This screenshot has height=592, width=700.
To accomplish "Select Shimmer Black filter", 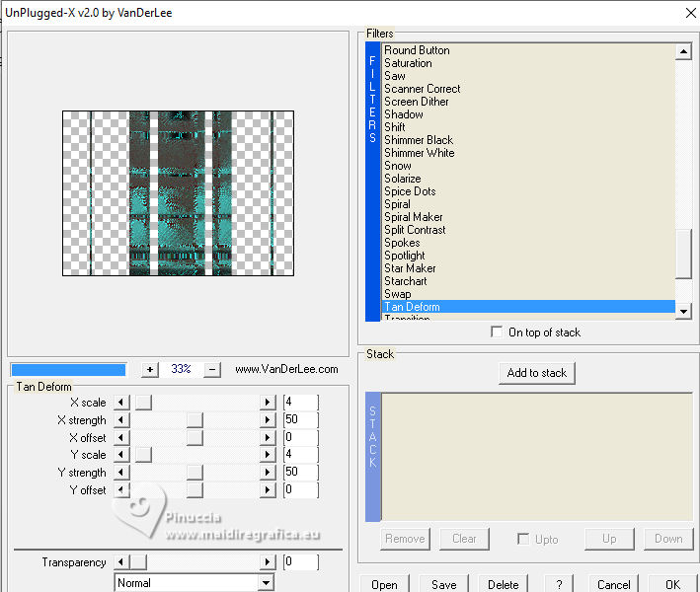I will tap(419, 140).
